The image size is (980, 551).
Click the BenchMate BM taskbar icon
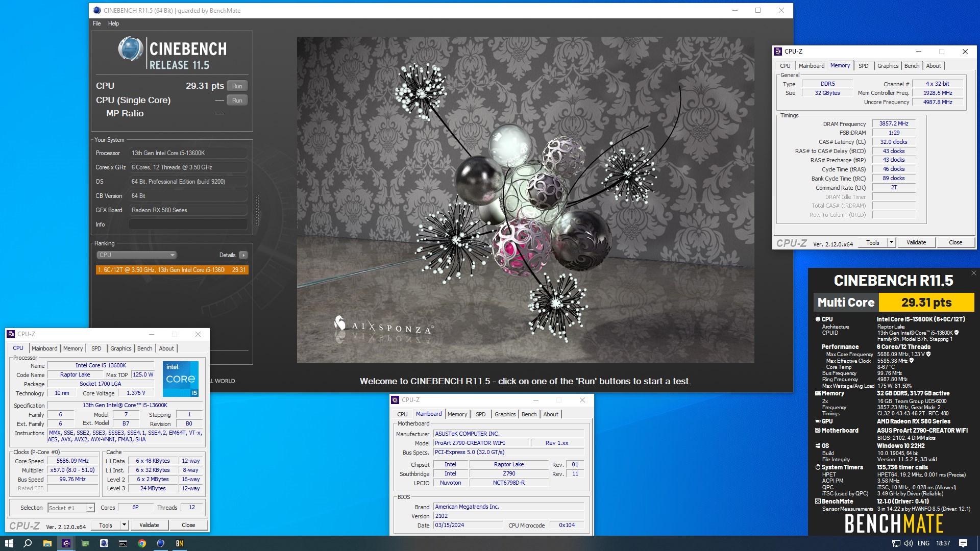(x=180, y=543)
